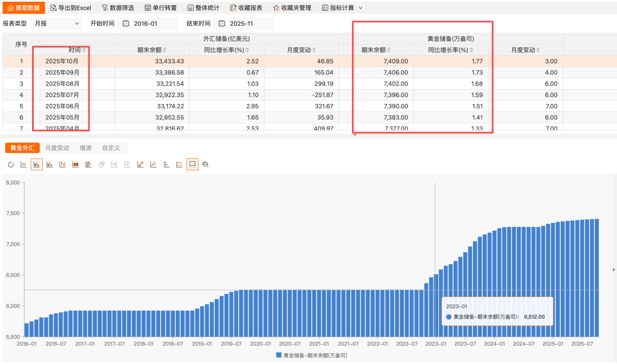Select the horizontal bar chart icon
Image resolution: width=617 pixels, height=364 pixels.
pos(89,165)
